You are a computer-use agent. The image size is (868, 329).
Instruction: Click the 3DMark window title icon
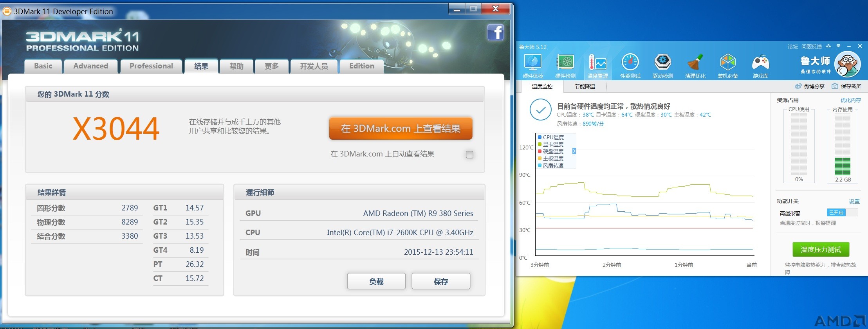tap(7, 11)
